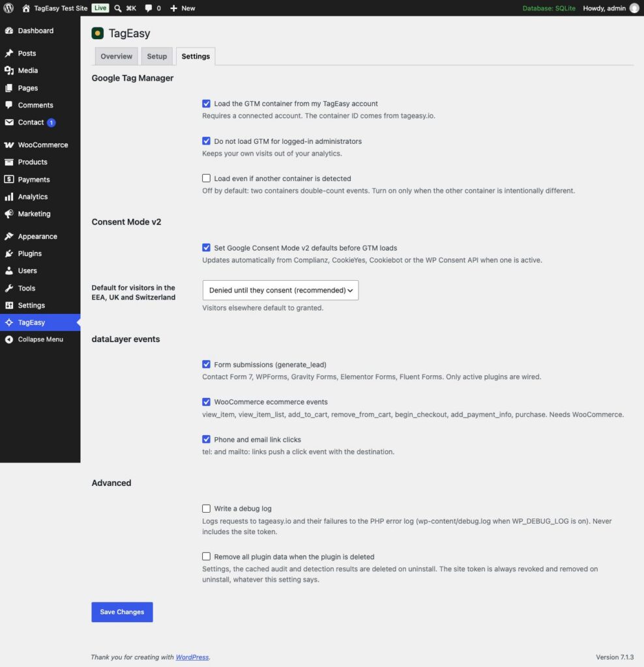
Task: Open WooCommerce in the sidebar menu
Action: [40, 145]
